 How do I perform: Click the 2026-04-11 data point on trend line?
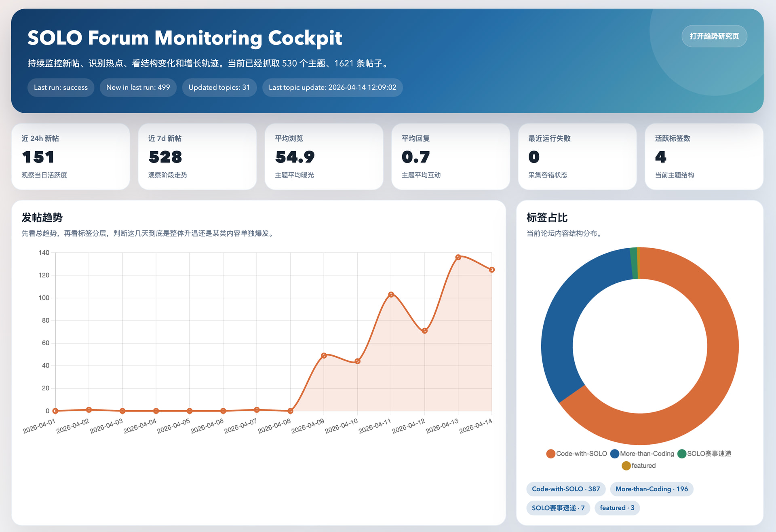click(x=391, y=295)
